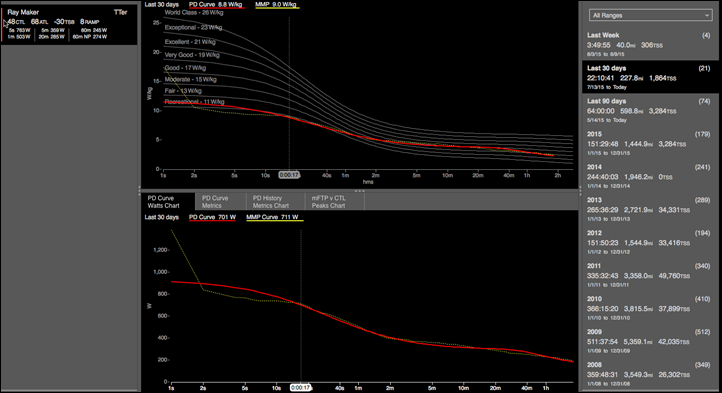The width and height of the screenshot is (722, 393).
Task: Select the Last Week date range
Action: click(649, 44)
